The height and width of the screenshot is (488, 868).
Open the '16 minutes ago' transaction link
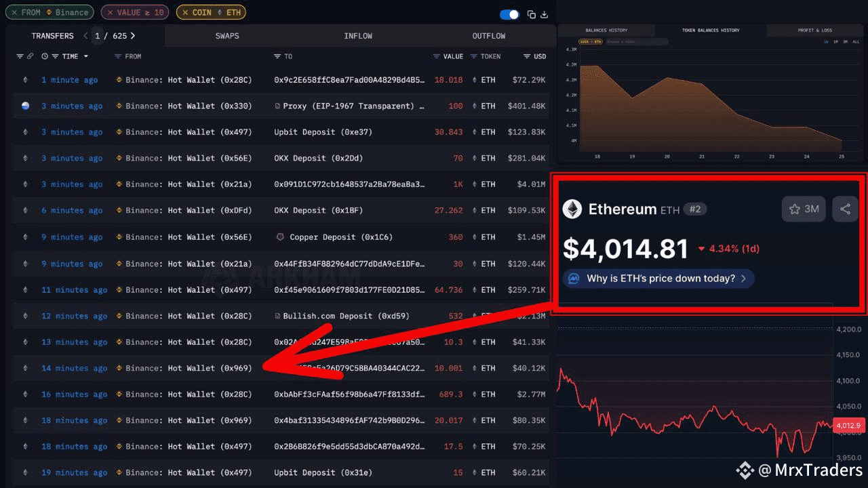click(75, 394)
